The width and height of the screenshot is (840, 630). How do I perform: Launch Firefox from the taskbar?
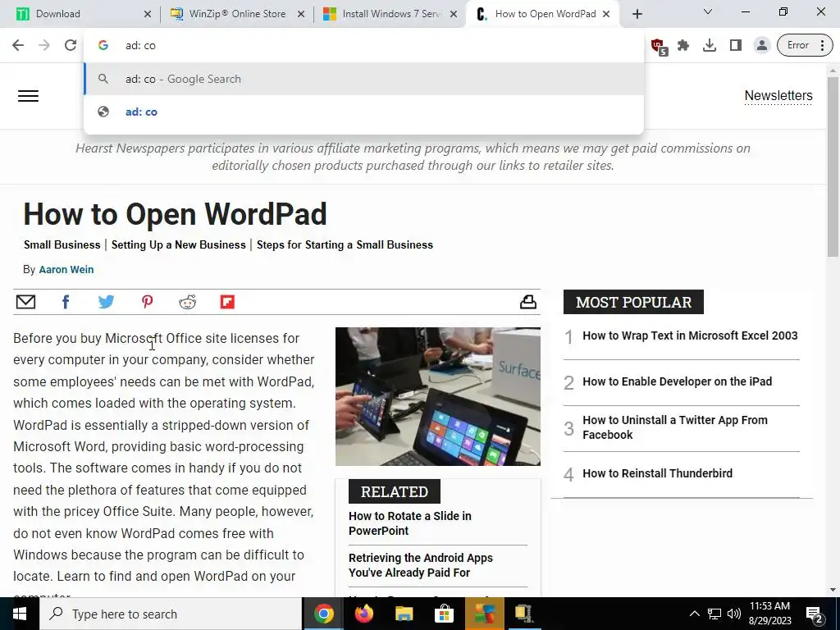click(x=363, y=614)
